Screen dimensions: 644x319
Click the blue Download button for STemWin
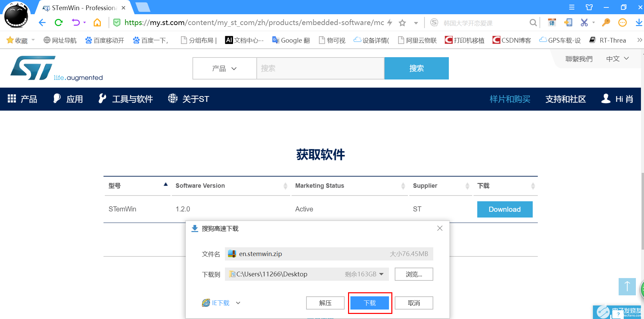(x=505, y=209)
